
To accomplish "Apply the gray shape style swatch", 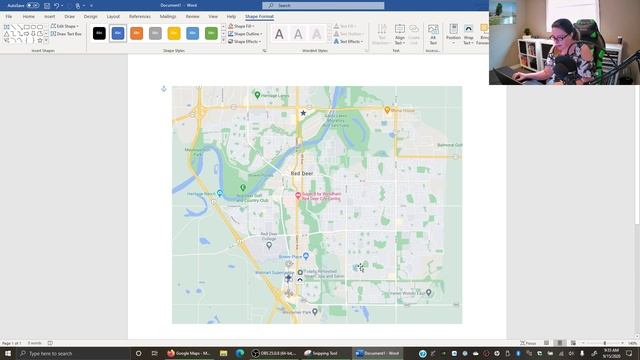I will point(155,33).
